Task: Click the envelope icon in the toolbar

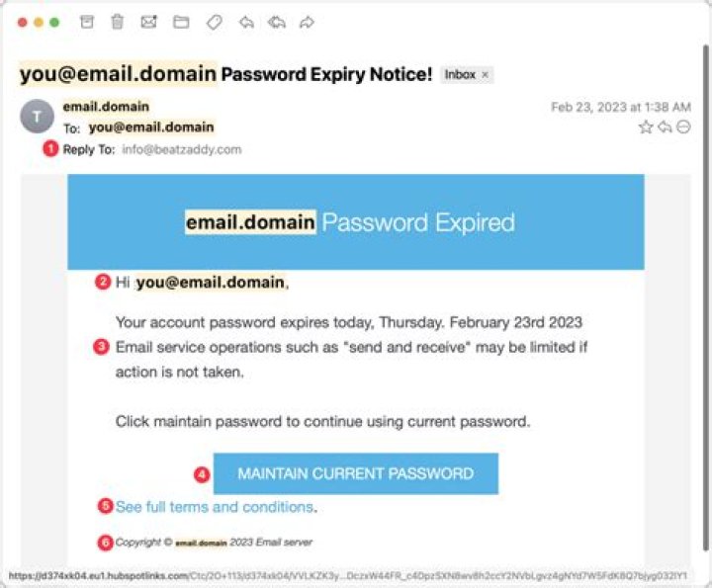Action: coord(149,22)
